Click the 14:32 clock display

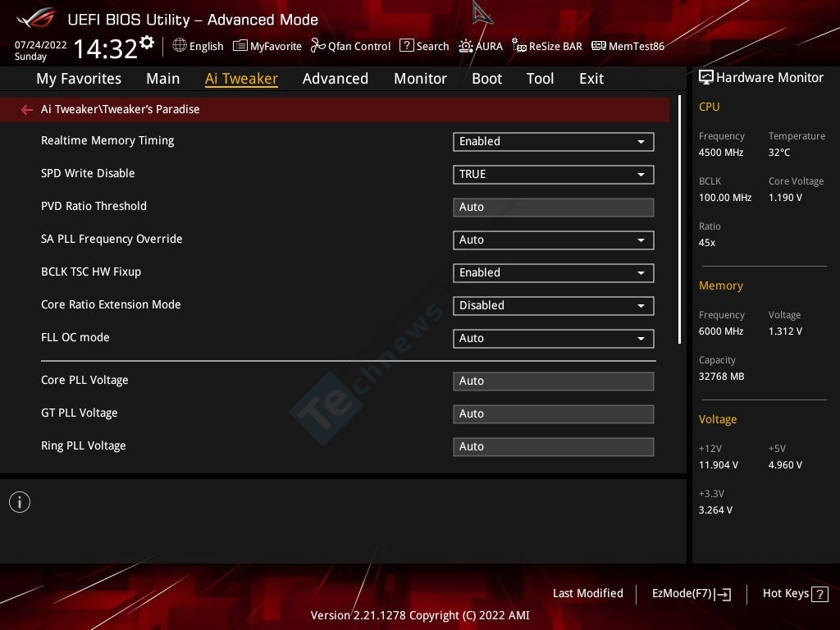tap(106, 48)
